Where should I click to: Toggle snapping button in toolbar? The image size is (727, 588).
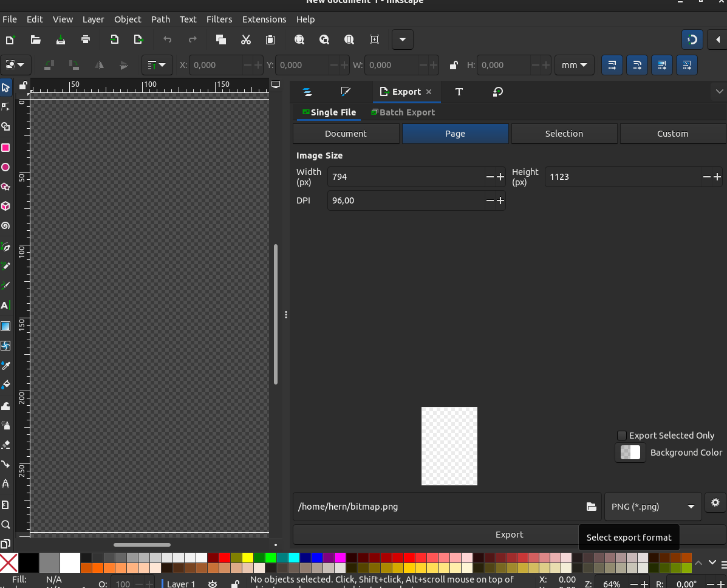pos(692,39)
